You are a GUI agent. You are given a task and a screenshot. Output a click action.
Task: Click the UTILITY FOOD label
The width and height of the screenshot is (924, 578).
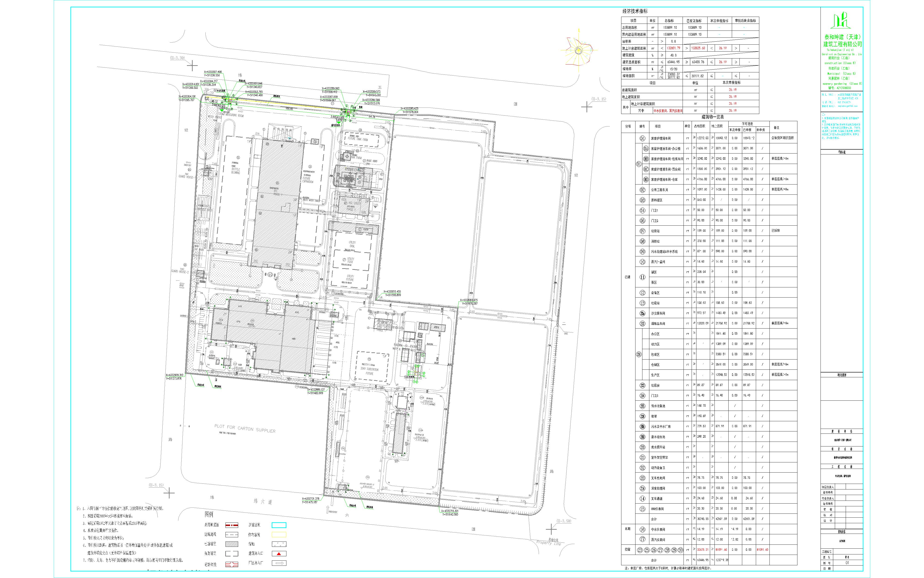click(x=351, y=260)
